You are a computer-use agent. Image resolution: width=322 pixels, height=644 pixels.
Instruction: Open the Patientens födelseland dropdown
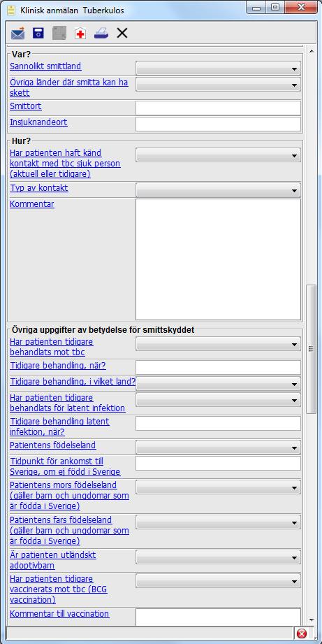[218, 448]
